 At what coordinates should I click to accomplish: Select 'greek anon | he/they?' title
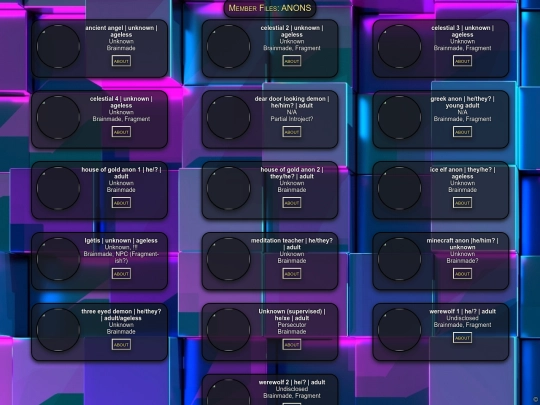(x=462, y=102)
